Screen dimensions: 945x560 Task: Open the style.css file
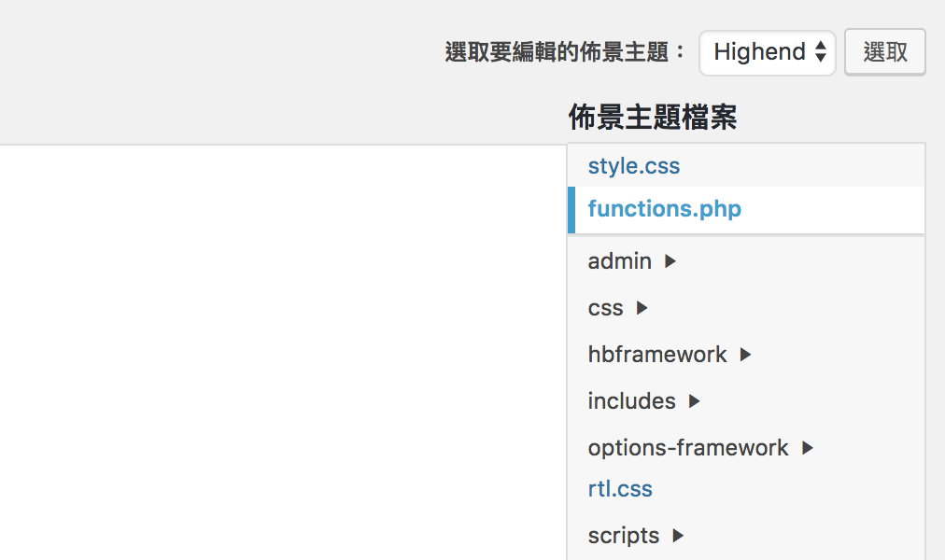click(634, 166)
